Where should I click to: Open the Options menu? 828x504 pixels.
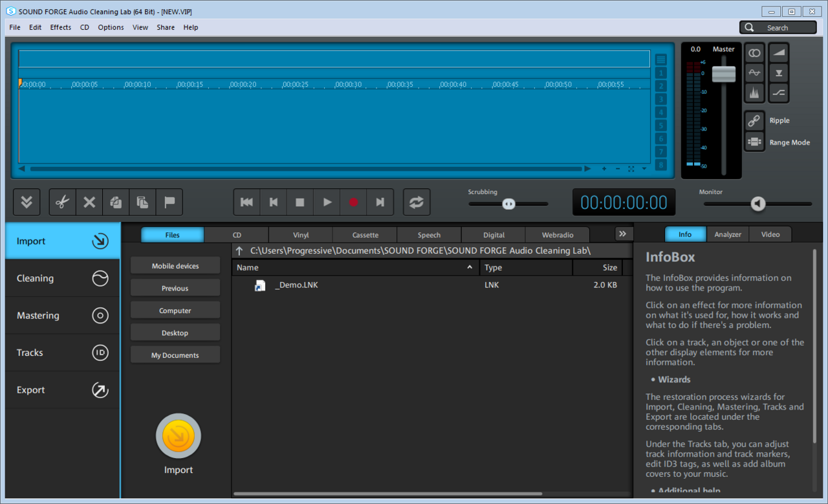(111, 27)
